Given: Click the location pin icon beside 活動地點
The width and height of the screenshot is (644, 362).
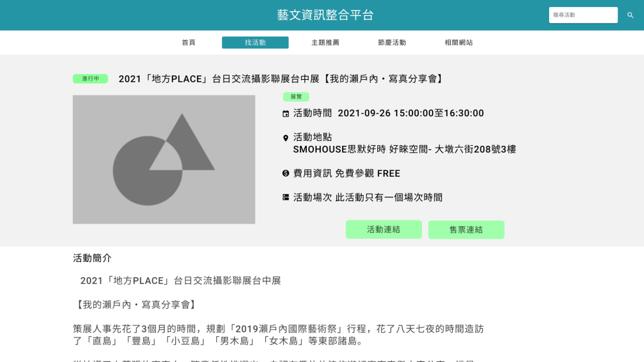Looking at the screenshot, I should [x=286, y=138].
